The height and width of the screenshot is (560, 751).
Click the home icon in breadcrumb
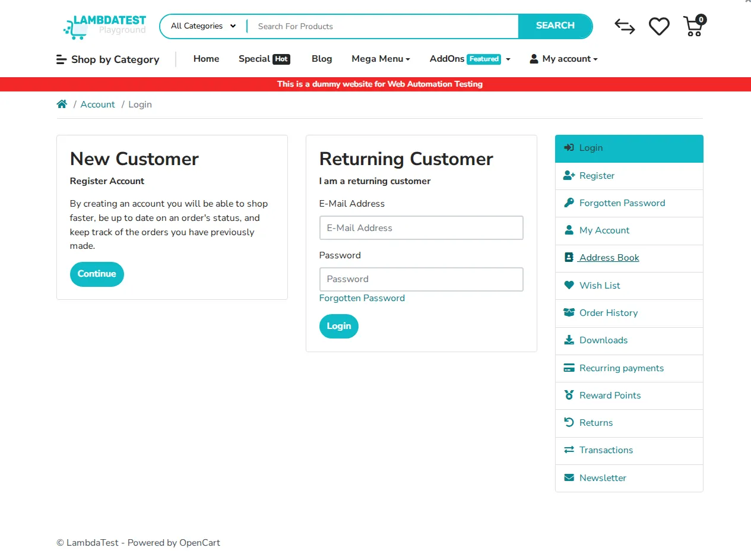pyautogui.click(x=62, y=104)
